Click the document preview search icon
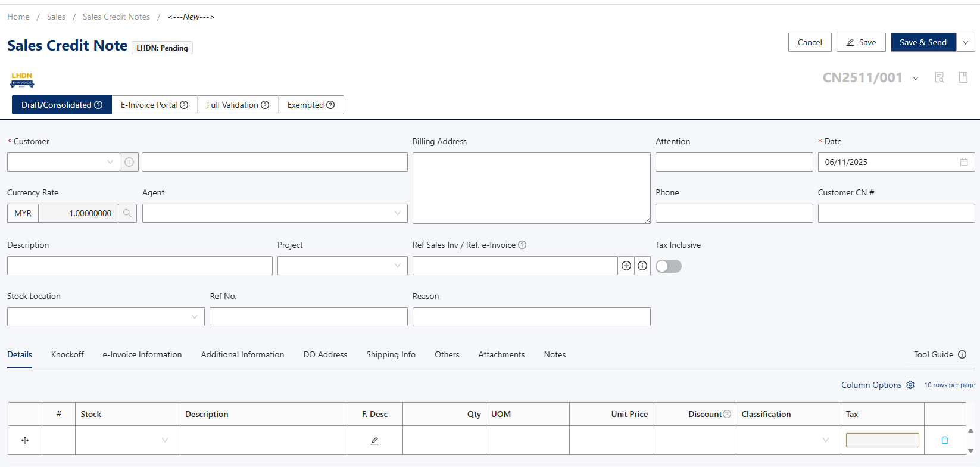 tap(940, 77)
